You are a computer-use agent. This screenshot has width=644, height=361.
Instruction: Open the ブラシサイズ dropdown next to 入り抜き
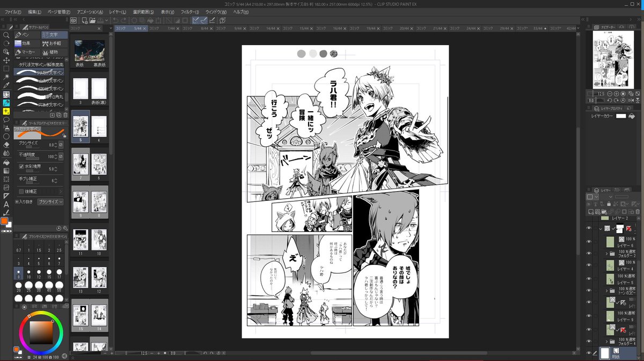point(50,201)
